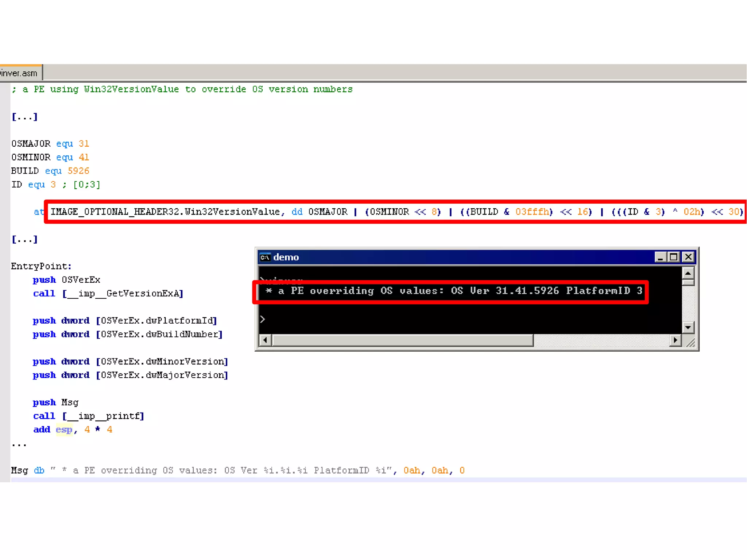Maximize the demo console window
This screenshot has height=560, width=747.
[674, 258]
